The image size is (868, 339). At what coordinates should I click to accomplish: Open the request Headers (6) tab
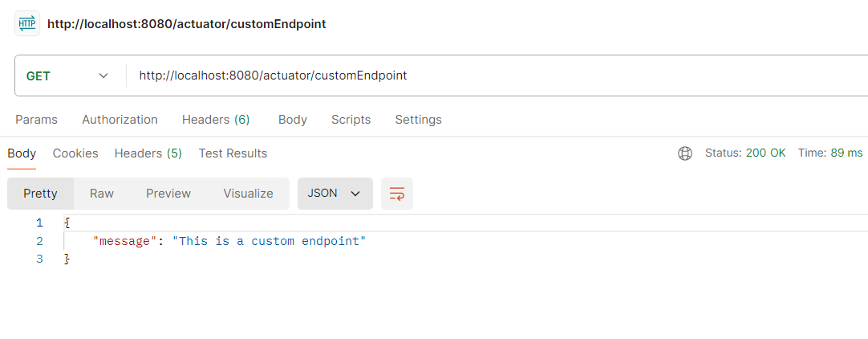[216, 120]
